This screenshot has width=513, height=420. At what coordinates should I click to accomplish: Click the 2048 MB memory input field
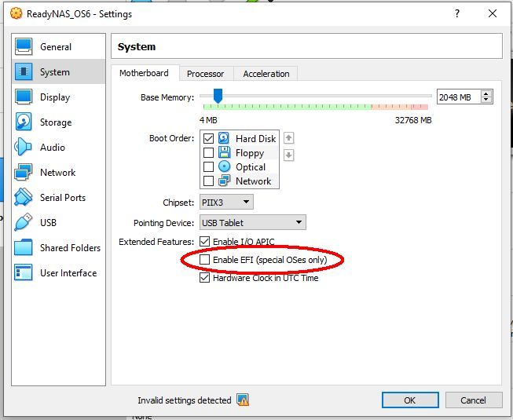pyautogui.click(x=459, y=97)
